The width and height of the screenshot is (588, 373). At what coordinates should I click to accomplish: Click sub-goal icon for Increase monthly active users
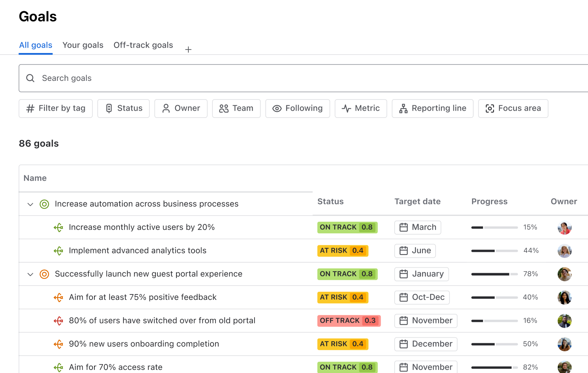pos(58,228)
